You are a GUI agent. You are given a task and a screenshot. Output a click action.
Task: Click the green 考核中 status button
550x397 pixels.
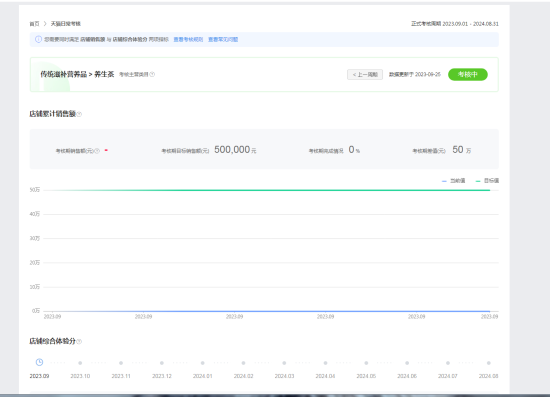(x=468, y=74)
